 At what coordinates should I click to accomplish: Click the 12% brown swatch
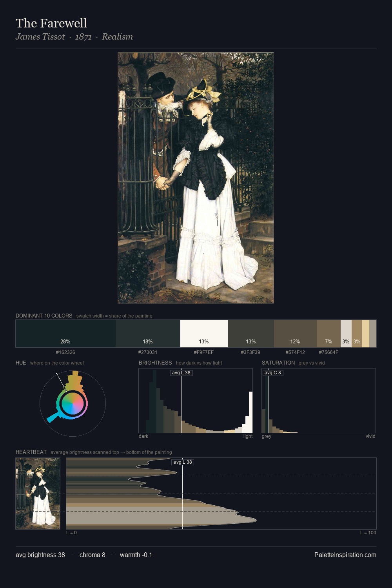(295, 334)
